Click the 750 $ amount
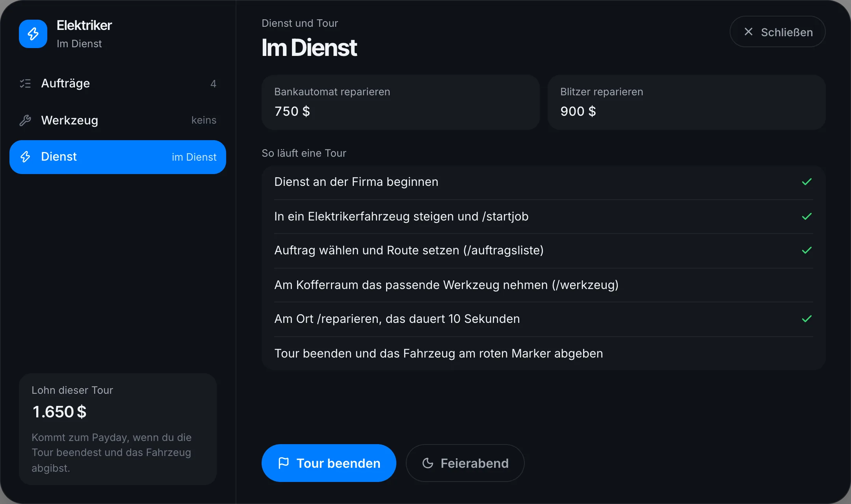Screen dimensions: 851x504 292,111
